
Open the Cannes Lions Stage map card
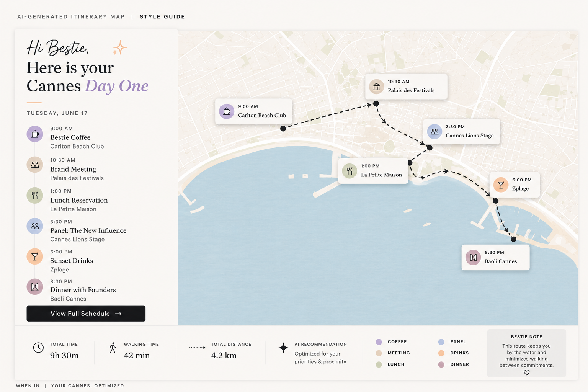point(462,132)
